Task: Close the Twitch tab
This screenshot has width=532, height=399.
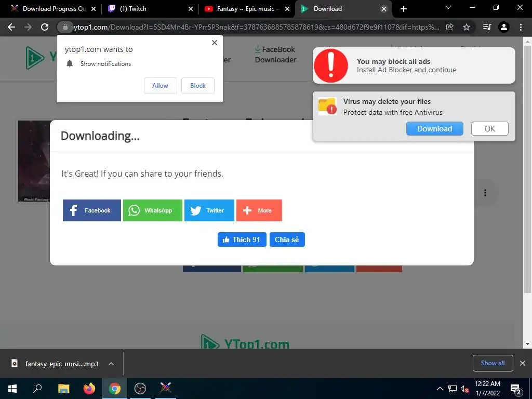Action: pos(191,9)
